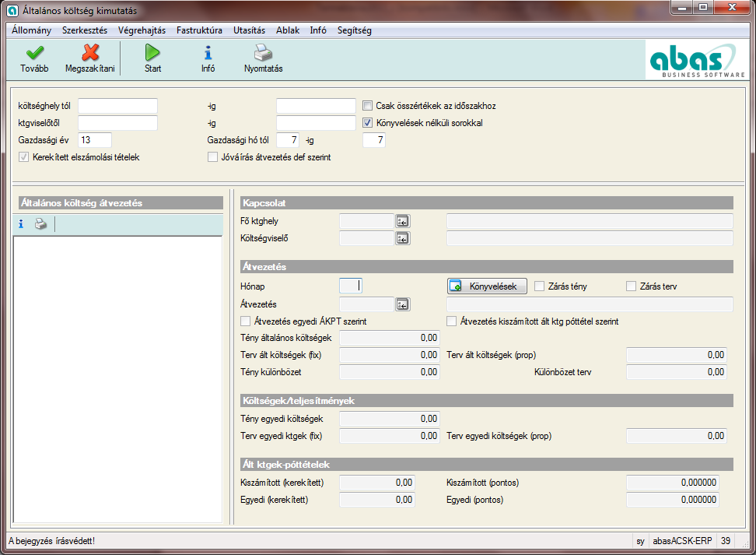Click the Tovább green checkmark icon
The image size is (756, 555).
(35, 53)
